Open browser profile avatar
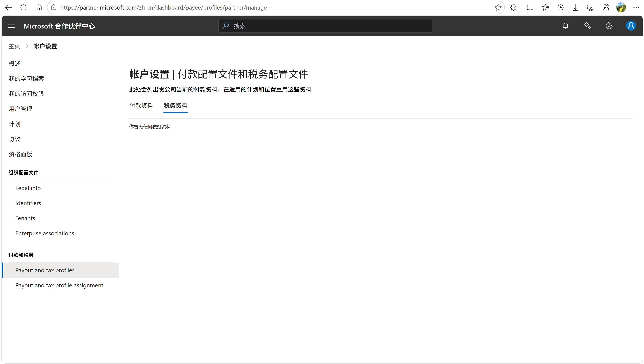The height and width of the screenshot is (364, 644). pyautogui.click(x=621, y=8)
